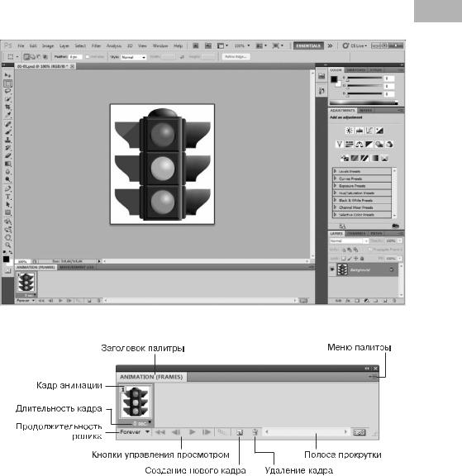This screenshot has width=462, height=476.
Task: Click the ESSENTIALS workspace button
Action: click(308, 45)
